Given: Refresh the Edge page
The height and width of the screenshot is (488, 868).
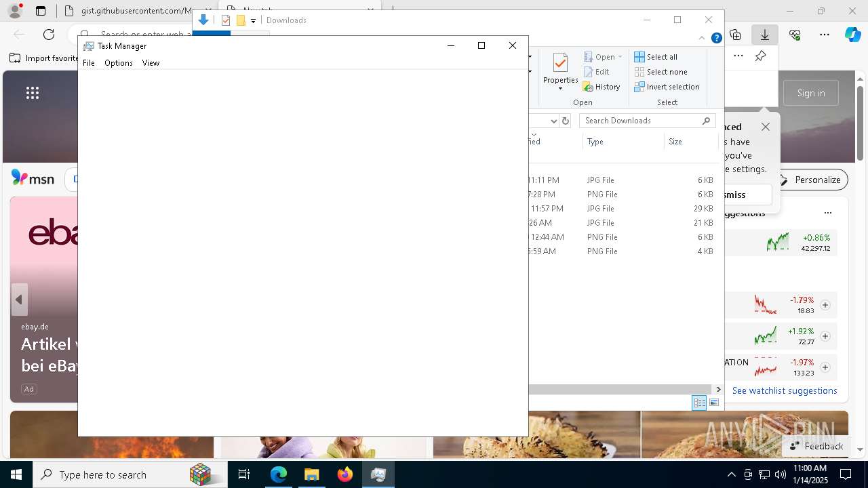Looking at the screenshot, I should click(x=49, y=35).
